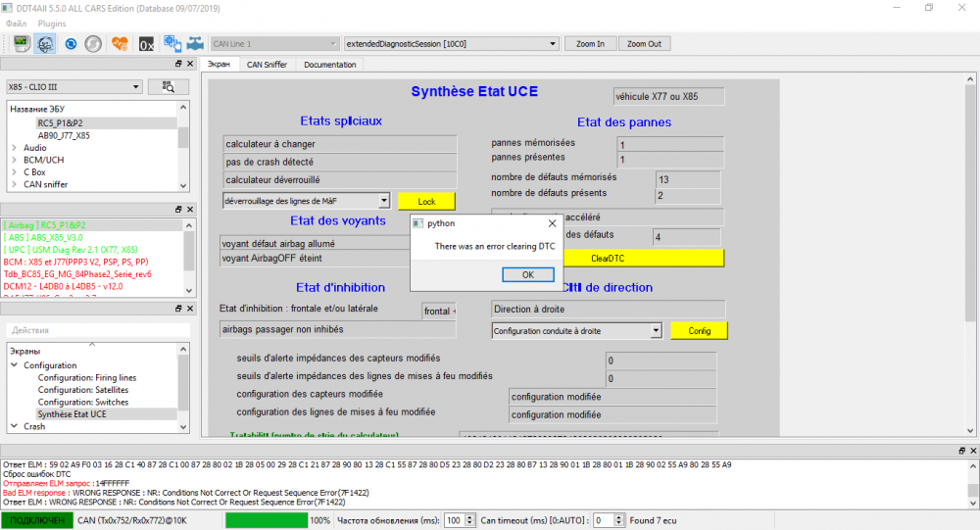Click the orange heart diagnostics icon
Viewport: 980px width, 530px height.
click(120, 44)
